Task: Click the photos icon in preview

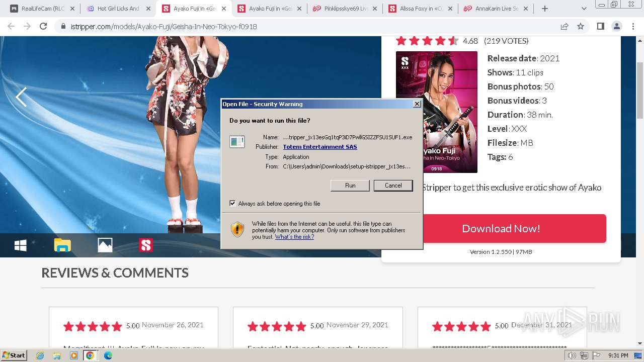Action: coord(105,245)
